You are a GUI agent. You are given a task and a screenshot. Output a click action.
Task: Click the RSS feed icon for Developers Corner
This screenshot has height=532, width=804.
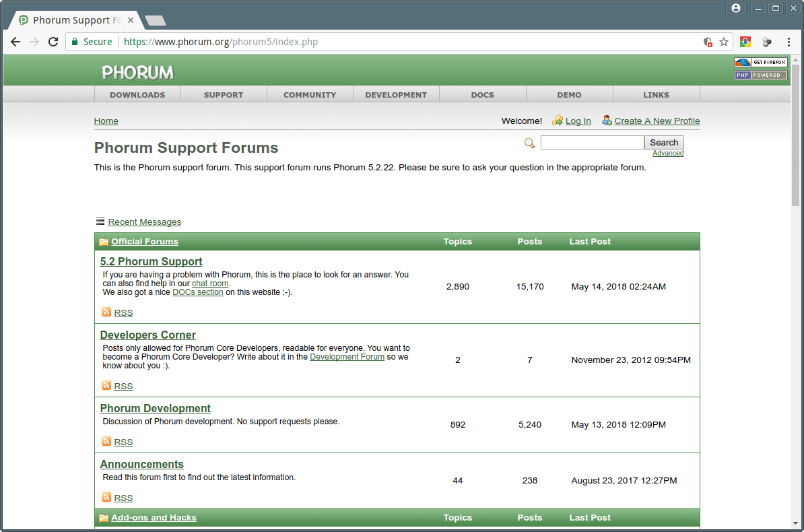(x=106, y=386)
